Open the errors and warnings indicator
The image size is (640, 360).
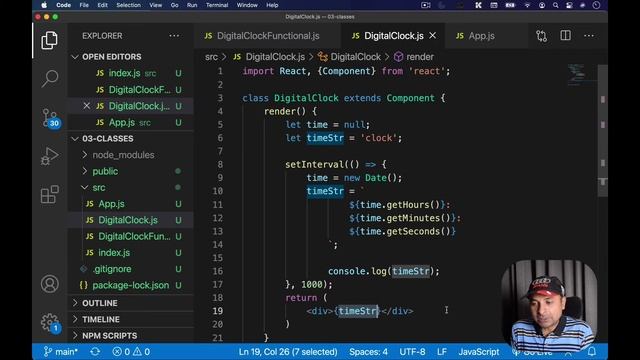tap(131, 351)
